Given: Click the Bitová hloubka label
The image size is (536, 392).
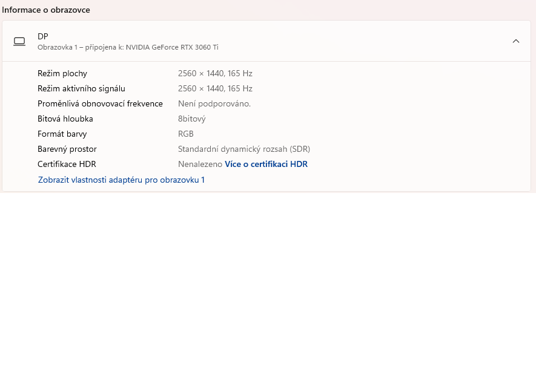Looking at the screenshot, I should tap(65, 119).
